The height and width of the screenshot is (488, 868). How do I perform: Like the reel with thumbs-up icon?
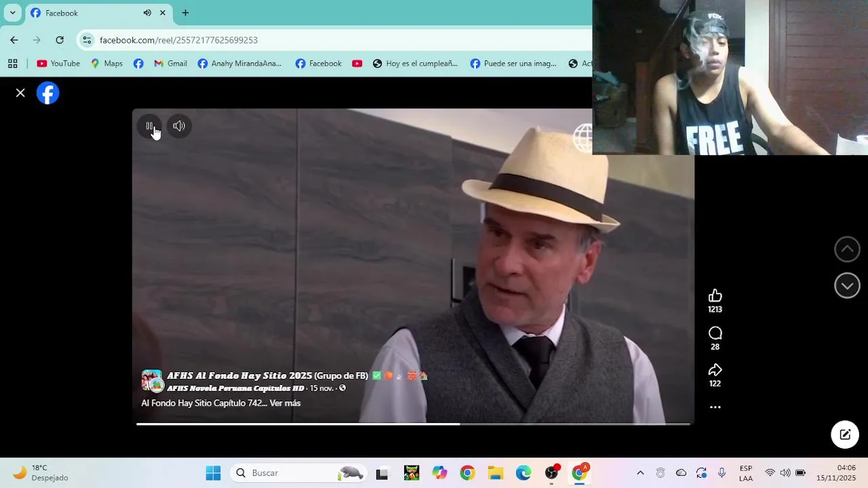click(715, 296)
